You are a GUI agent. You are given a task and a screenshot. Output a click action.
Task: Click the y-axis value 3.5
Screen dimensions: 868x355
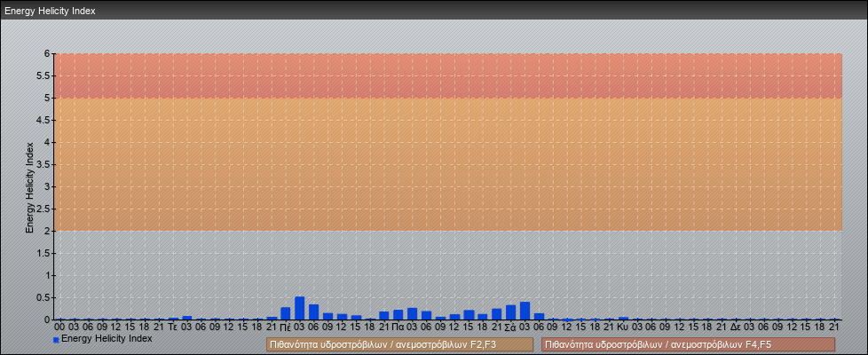(43, 164)
